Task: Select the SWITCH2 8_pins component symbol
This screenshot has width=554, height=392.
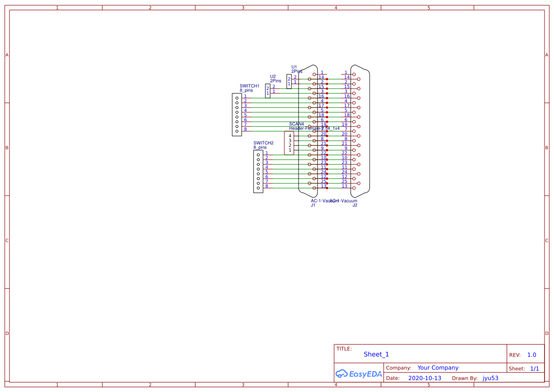Action: [259, 171]
